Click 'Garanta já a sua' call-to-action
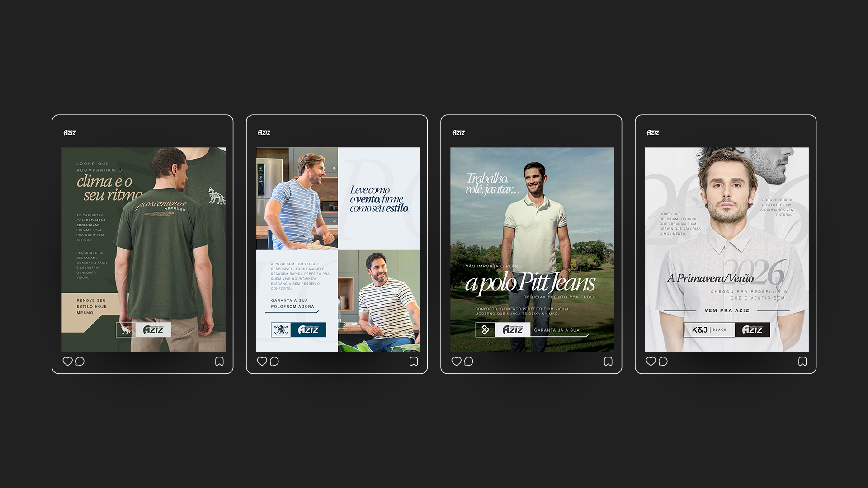Viewport: 868px width, 488px height. coord(557,330)
